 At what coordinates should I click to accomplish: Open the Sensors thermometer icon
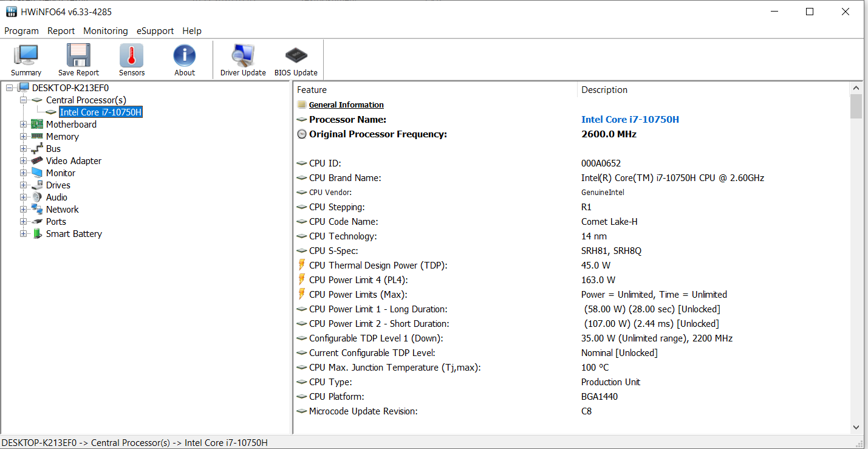point(132,55)
